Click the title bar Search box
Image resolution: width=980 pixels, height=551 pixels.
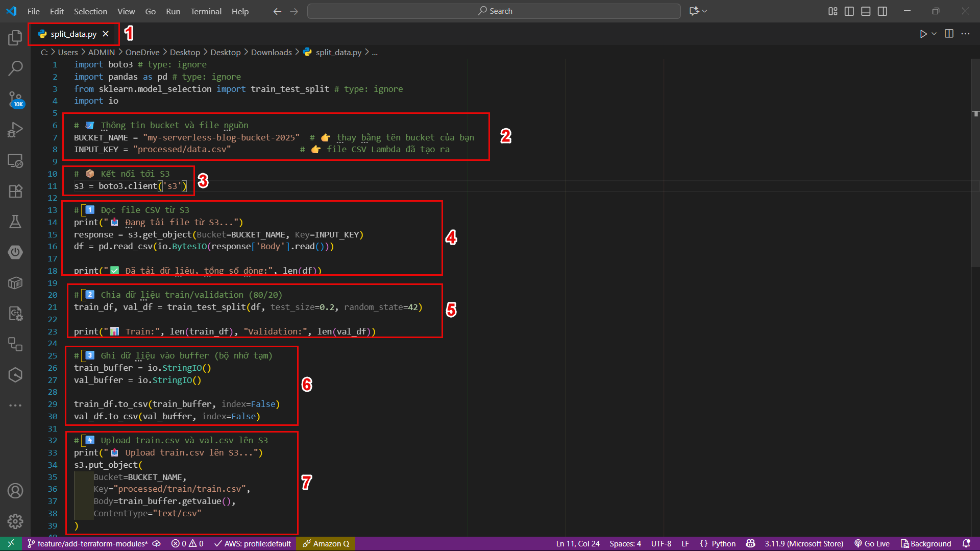point(494,11)
